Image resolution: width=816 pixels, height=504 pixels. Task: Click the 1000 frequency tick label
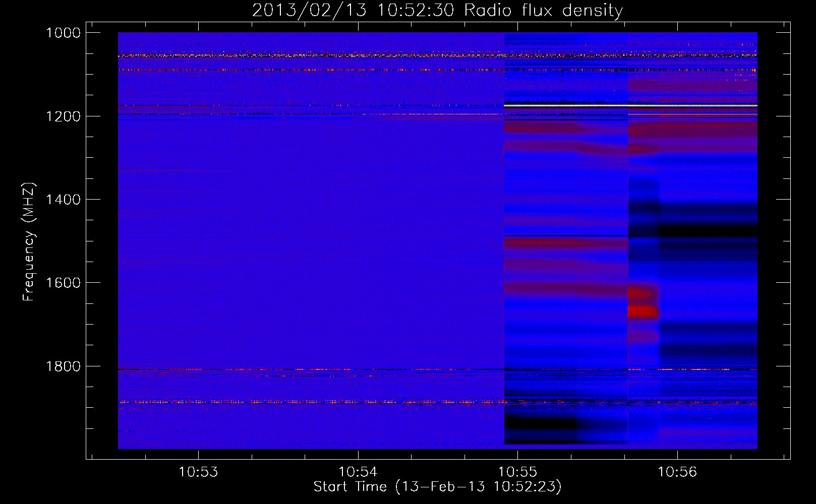click(63, 33)
